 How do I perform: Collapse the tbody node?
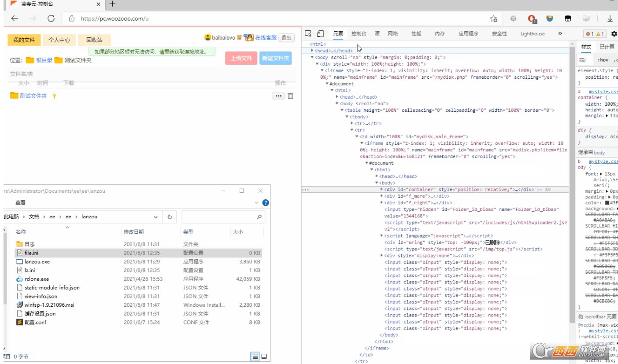(x=347, y=117)
